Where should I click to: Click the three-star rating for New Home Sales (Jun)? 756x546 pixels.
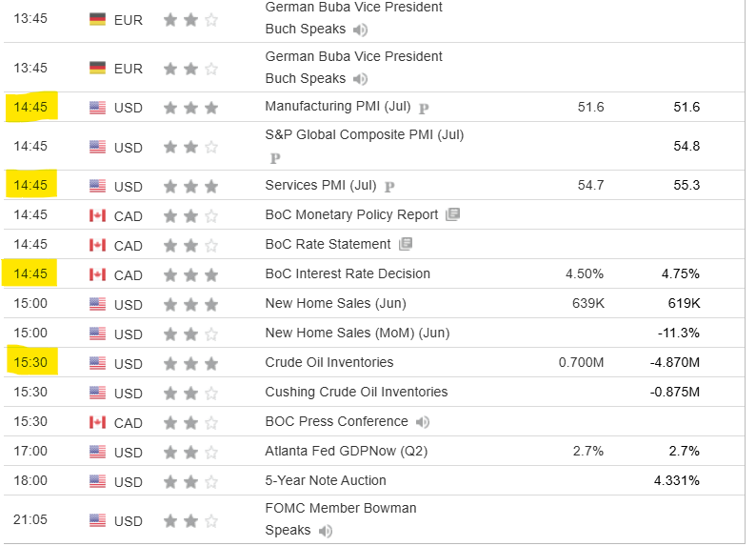pos(190,304)
